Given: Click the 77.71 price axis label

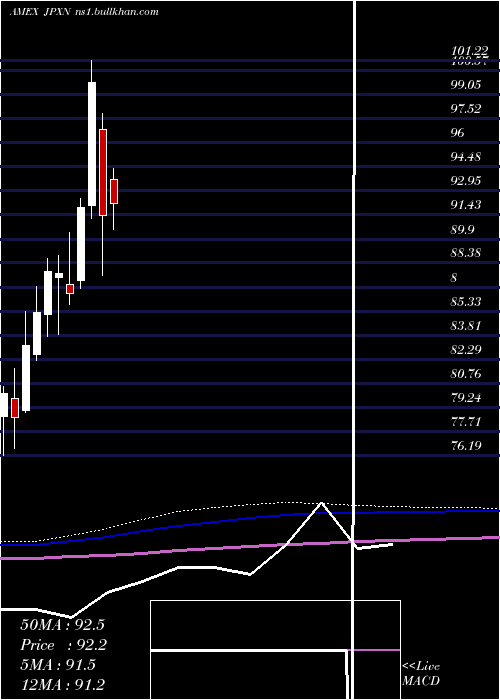Looking at the screenshot, I should tap(466, 422).
